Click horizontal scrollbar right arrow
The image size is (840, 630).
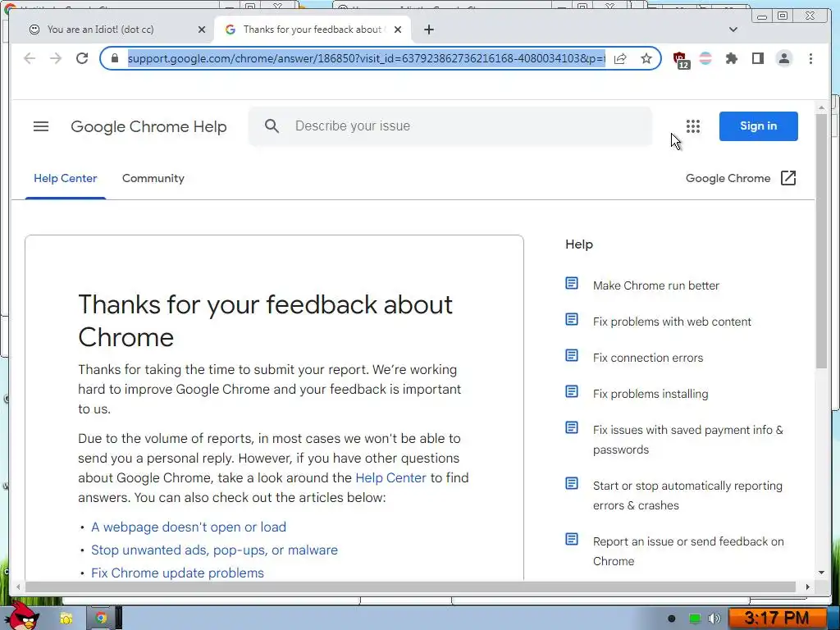tap(807, 587)
